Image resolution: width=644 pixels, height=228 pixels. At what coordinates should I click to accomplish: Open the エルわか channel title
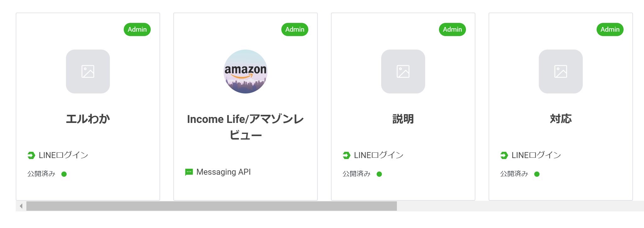click(88, 119)
